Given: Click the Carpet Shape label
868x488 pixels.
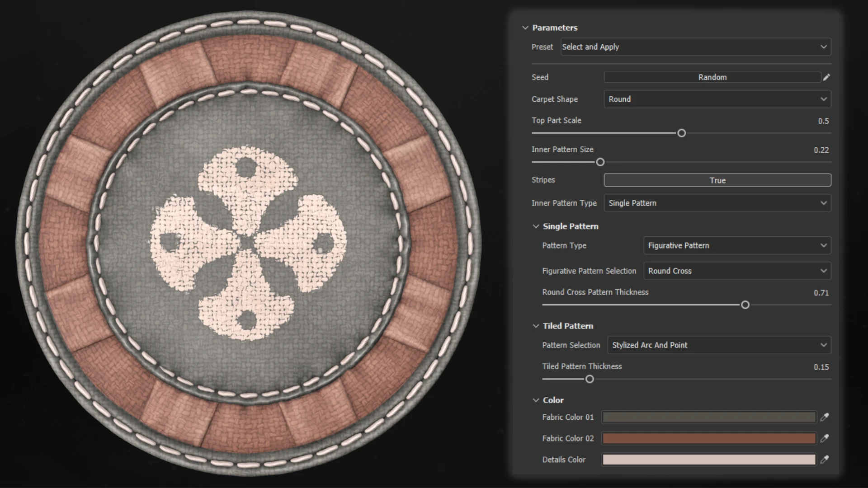Looking at the screenshot, I should coord(555,99).
